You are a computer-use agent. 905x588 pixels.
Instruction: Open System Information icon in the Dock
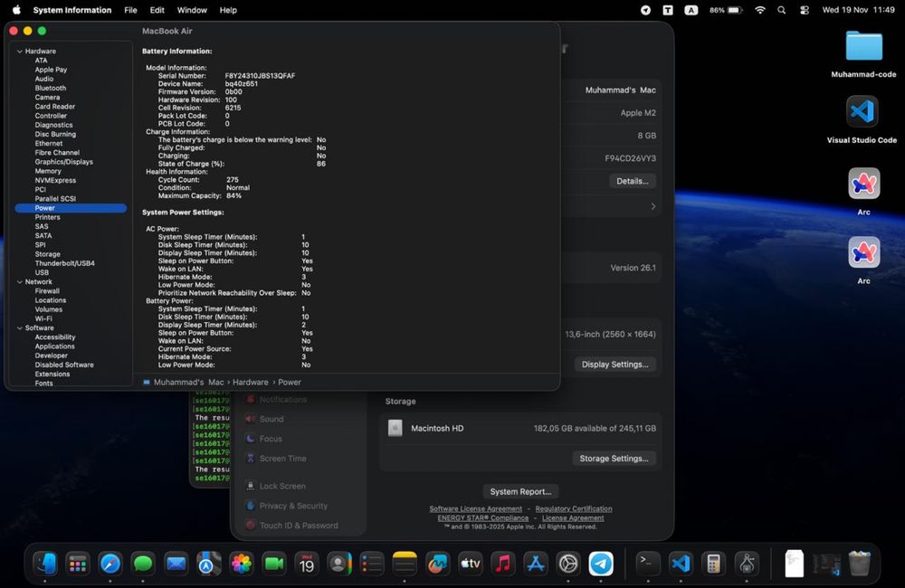747,564
